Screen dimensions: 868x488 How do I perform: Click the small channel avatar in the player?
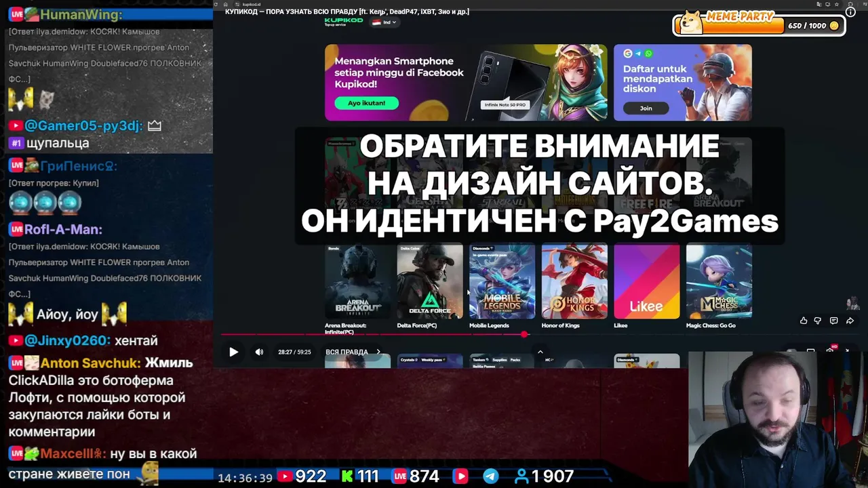(853, 303)
